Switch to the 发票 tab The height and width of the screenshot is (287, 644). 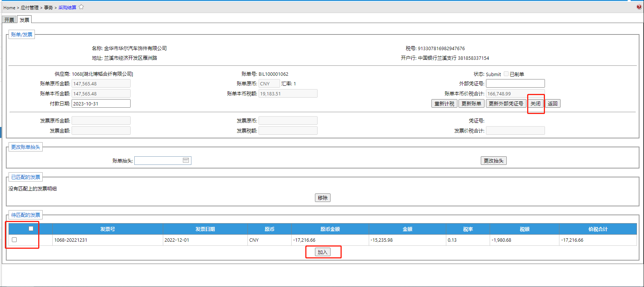(24, 20)
